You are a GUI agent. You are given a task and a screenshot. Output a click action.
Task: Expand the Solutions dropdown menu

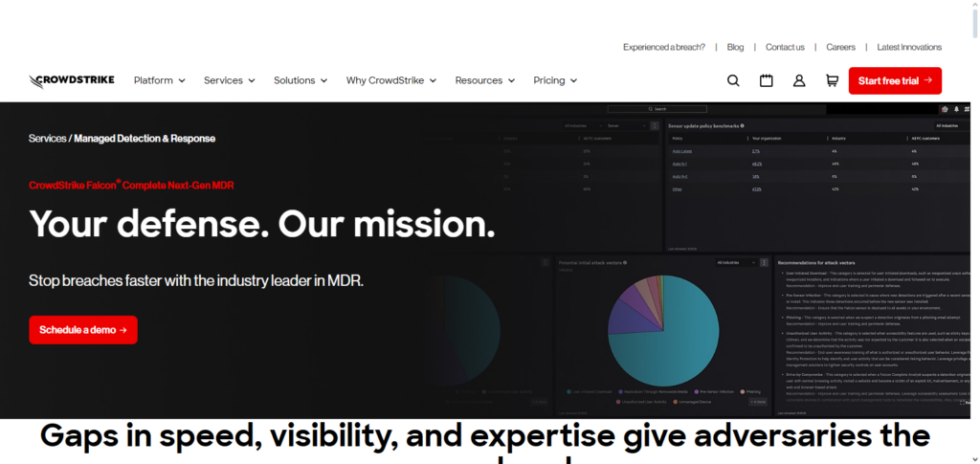click(x=301, y=81)
